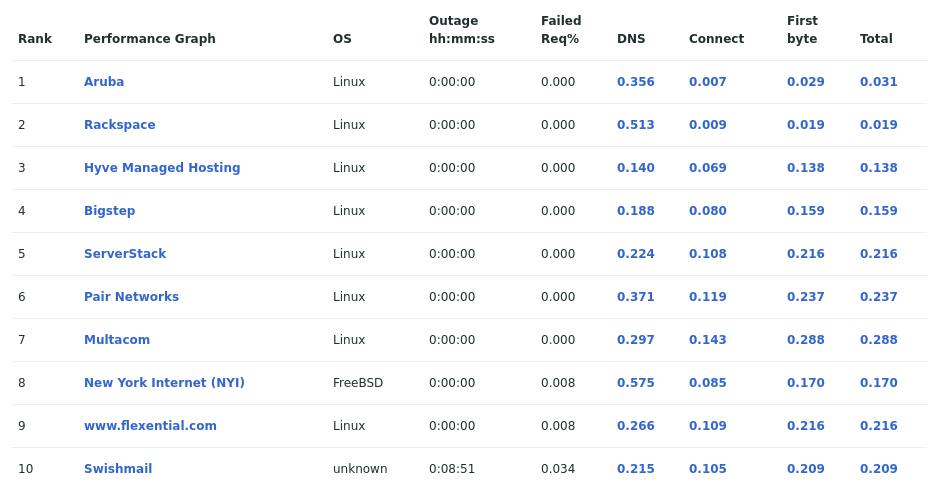Click rank number 10 in Swishmail row
This screenshot has width=939, height=490.
point(25,468)
